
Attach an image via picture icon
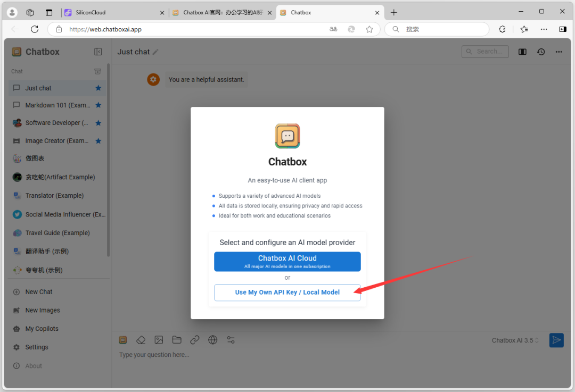(x=159, y=340)
